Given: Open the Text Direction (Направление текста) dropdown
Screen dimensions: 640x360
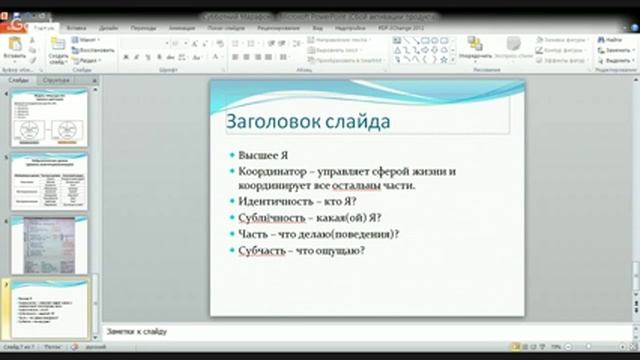Looking at the screenshot, I should tap(340, 40).
